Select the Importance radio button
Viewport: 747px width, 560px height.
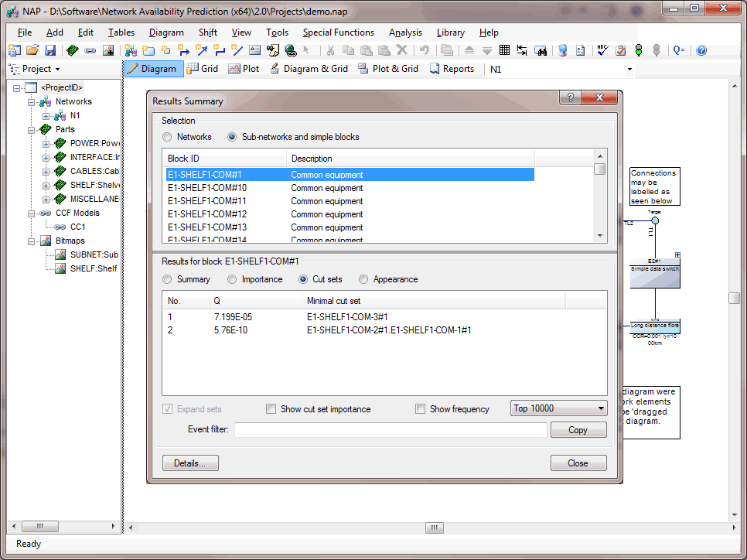[x=232, y=279]
